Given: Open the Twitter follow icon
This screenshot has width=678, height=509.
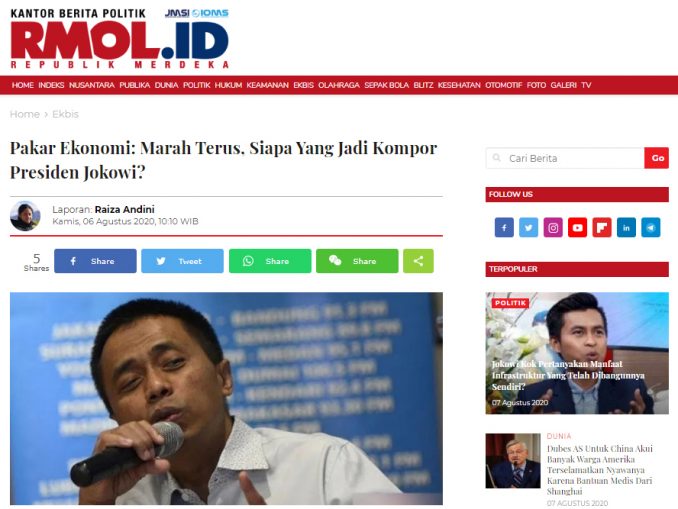Looking at the screenshot, I should point(528,227).
